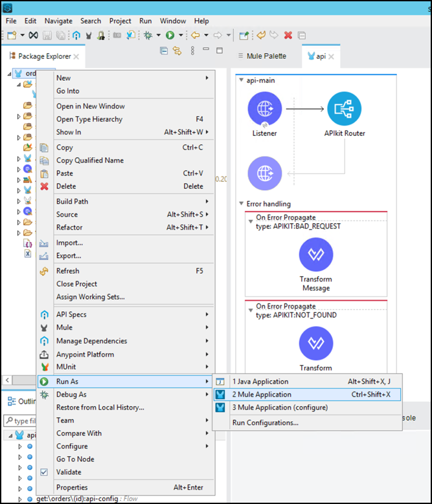Viewport: 432px width, 504px height.
Task: Click the Paste clipboard icon in menu
Action: tap(44, 173)
